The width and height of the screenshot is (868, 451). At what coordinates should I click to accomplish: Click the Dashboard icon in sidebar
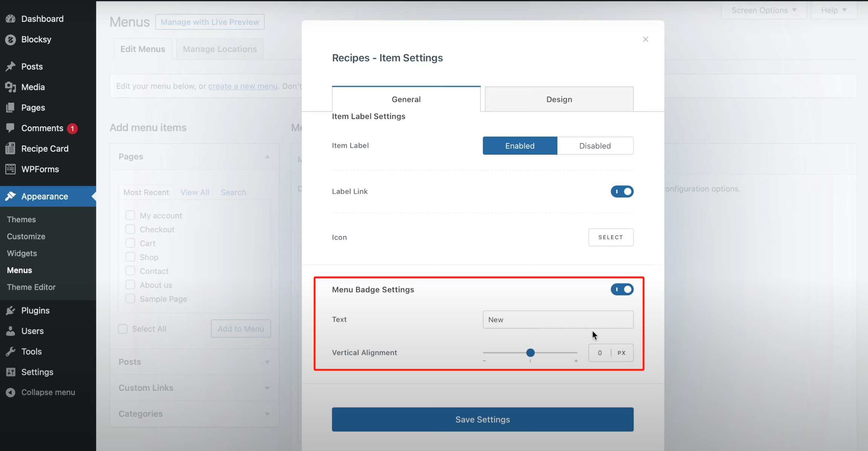point(11,19)
